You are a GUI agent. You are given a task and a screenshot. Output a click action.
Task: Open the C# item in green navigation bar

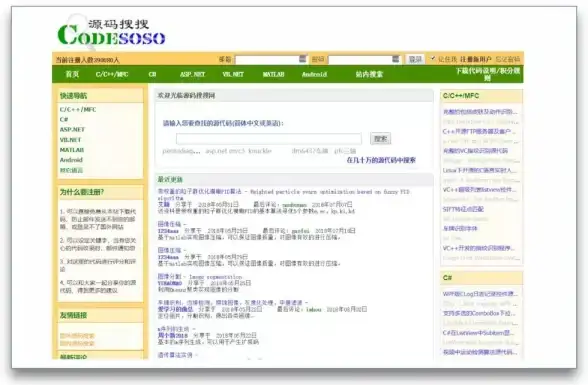tap(152, 74)
